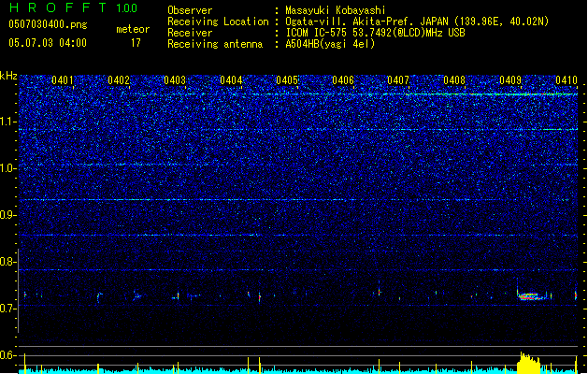Click the A504HB yagi antenna text
588x374 pixels.
pyautogui.click(x=330, y=44)
